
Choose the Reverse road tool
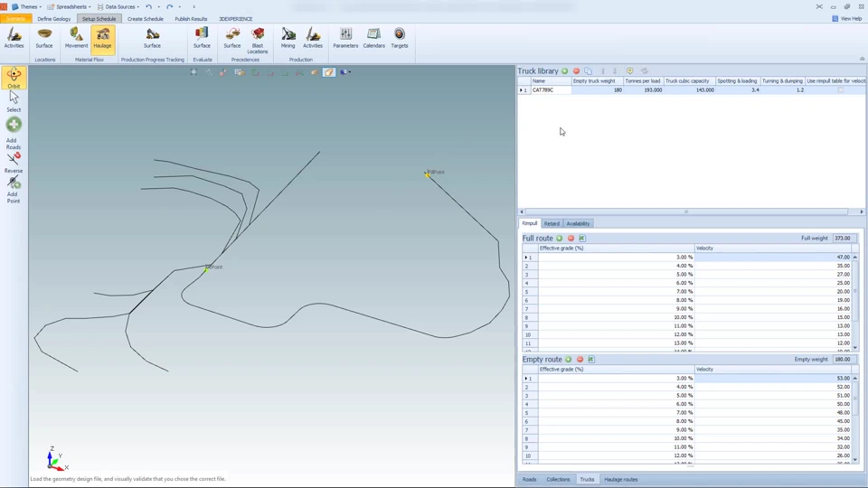tap(14, 163)
